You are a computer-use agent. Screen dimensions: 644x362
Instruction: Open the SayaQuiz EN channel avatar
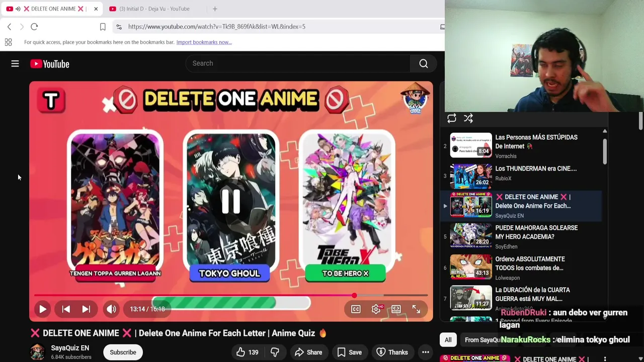[x=37, y=352]
